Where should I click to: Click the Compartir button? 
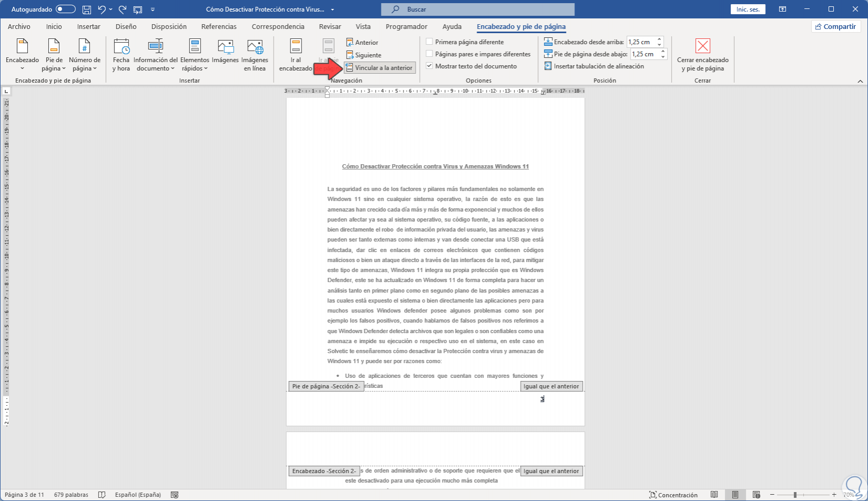click(x=835, y=26)
